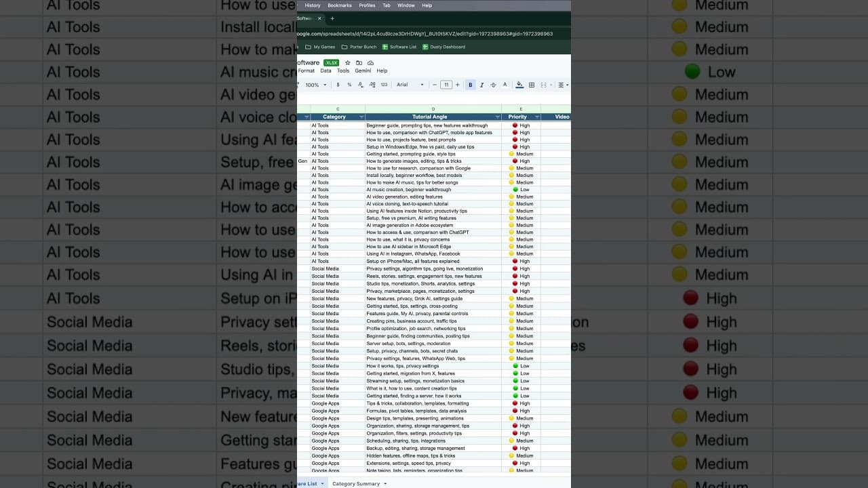Open the Software List bookmark

click(399, 47)
